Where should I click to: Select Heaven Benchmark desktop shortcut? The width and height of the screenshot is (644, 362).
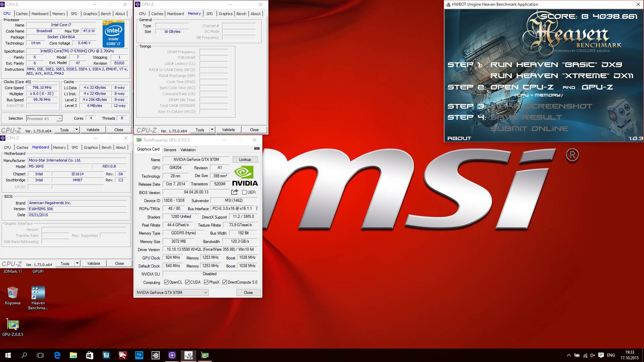click(x=38, y=298)
